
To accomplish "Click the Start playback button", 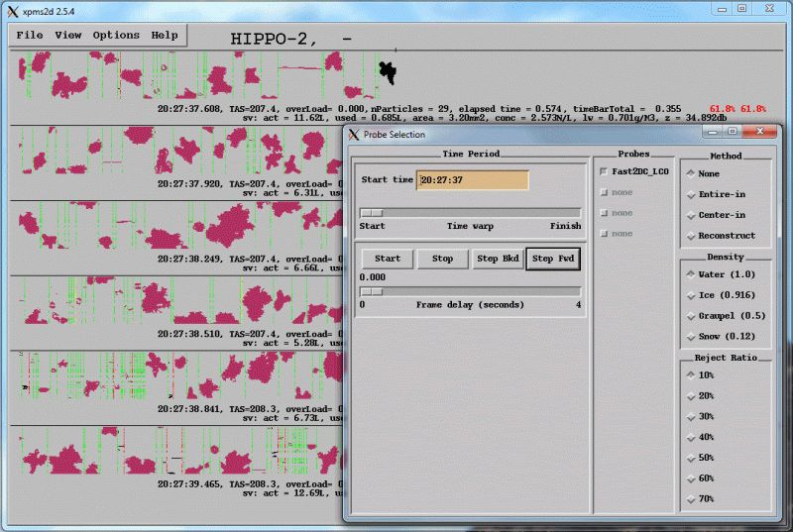I will click(388, 259).
